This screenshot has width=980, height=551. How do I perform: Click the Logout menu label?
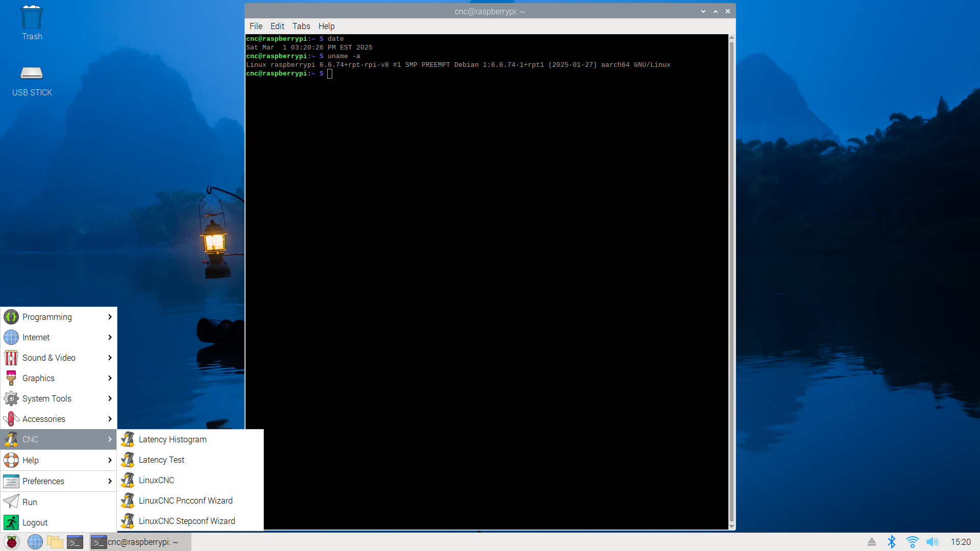[35, 522]
